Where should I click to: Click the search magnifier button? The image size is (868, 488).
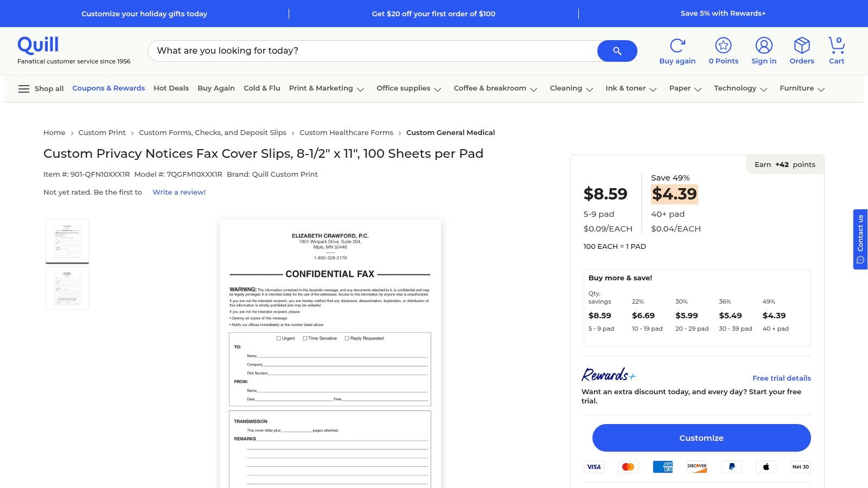point(617,51)
